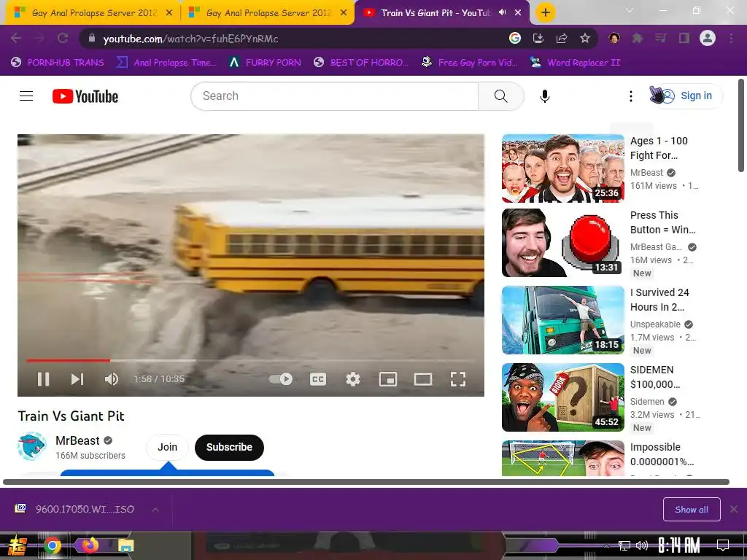This screenshot has width=747, height=560.
Task: Close the downloads bar
Action: tap(734, 510)
